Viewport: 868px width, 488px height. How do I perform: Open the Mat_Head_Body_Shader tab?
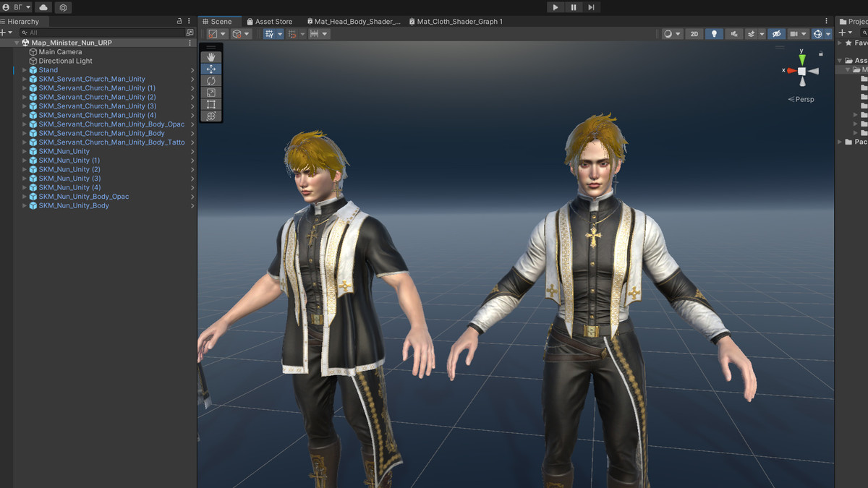click(x=353, y=22)
